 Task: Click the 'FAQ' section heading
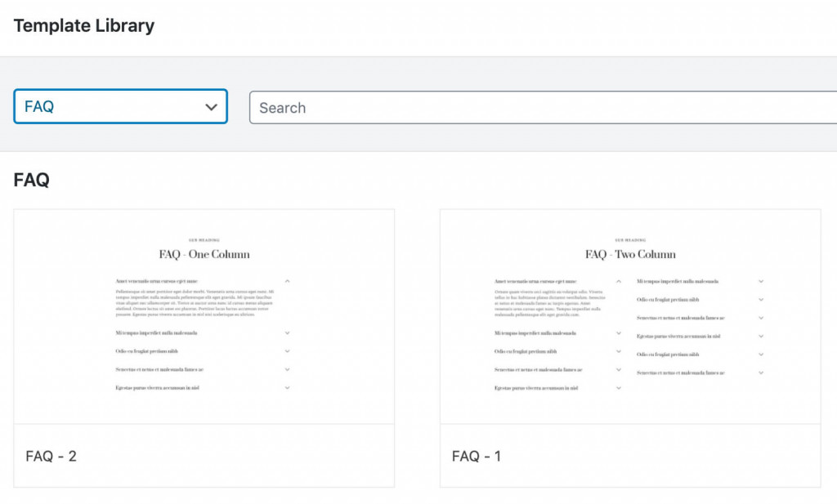click(30, 179)
